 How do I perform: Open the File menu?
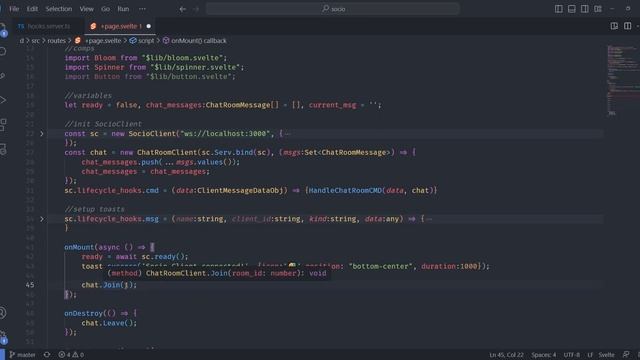14,9
